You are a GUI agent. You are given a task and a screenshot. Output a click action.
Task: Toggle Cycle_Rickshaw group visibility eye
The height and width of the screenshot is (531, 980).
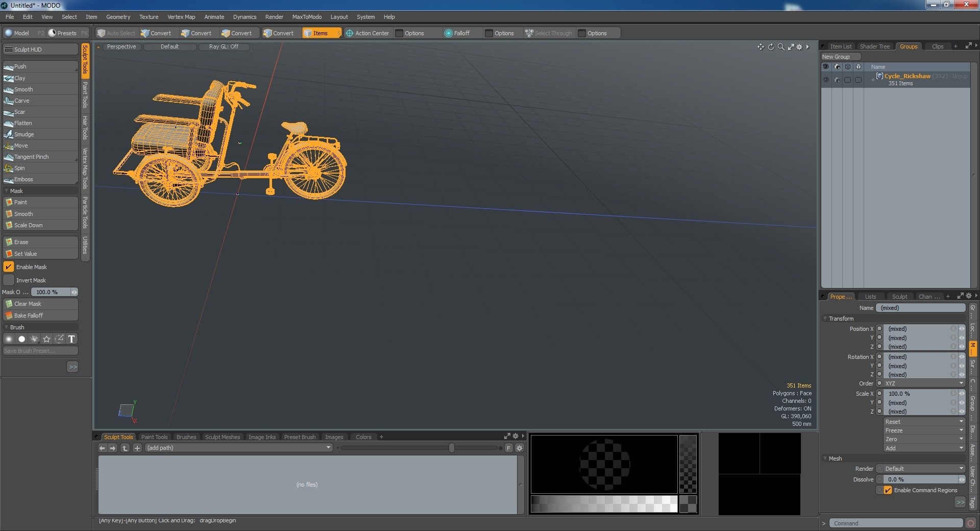click(x=826, y=80)
